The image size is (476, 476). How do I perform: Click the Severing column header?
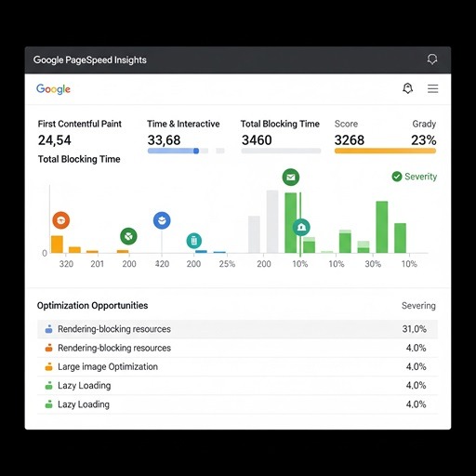coord(418,306)
